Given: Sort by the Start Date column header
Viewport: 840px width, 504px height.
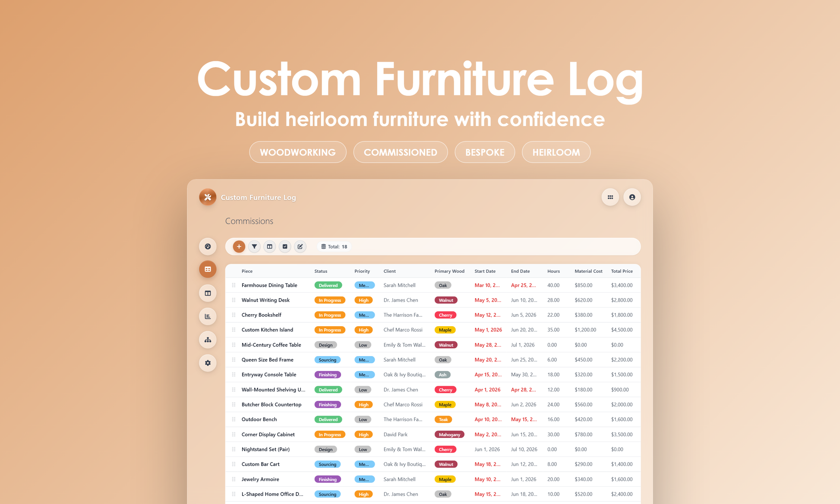Looking at the screenshot, I should pyautogui.click(x=485, y=271).
